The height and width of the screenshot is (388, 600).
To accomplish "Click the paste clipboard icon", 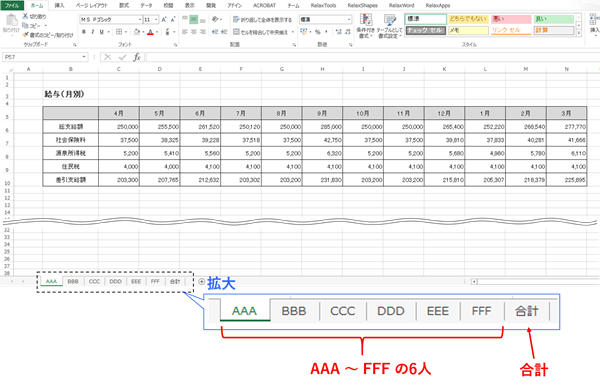I will pos(11,20).
